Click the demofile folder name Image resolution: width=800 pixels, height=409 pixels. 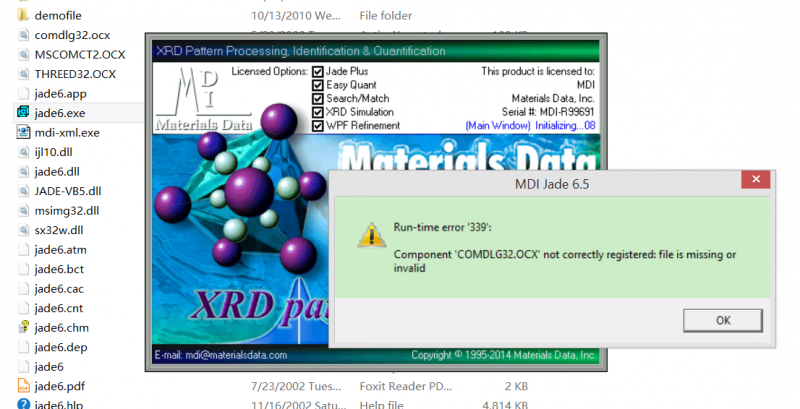58,16
